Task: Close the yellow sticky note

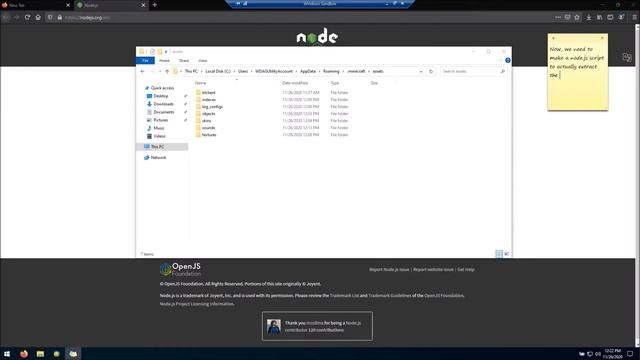Action: click(x=602, y=38)
